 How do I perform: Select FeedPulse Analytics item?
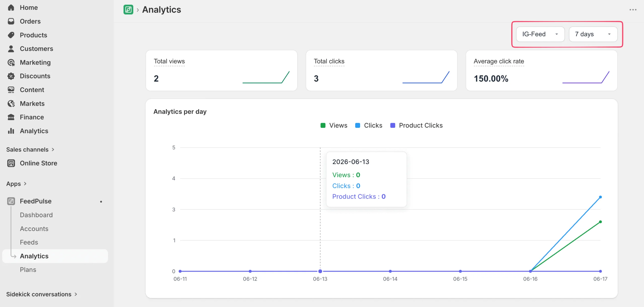pyautogui.click(x=55, y=256)
